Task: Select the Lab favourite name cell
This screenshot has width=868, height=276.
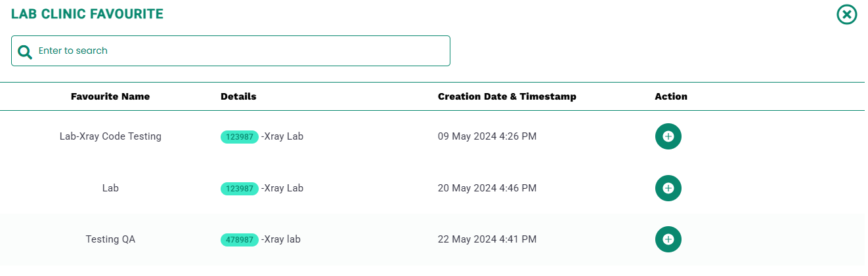Action: tap(110, 188)
